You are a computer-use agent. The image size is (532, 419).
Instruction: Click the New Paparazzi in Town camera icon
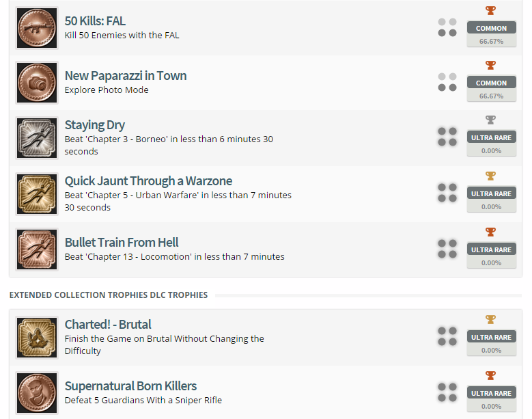[36, 83]
